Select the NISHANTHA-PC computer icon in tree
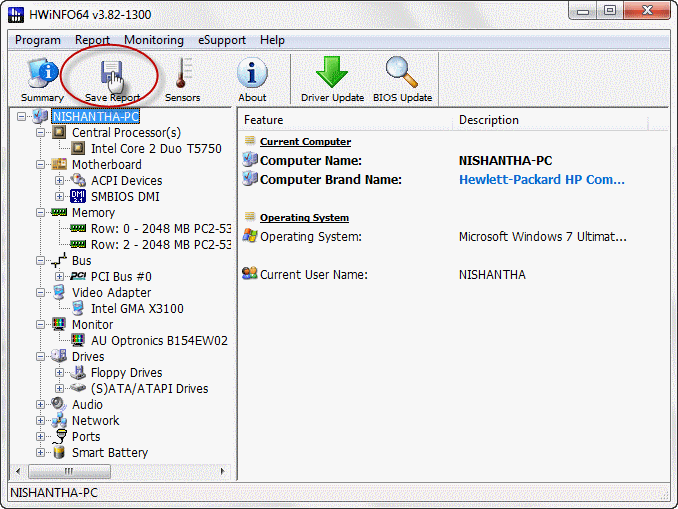 (x=40, y=116)
